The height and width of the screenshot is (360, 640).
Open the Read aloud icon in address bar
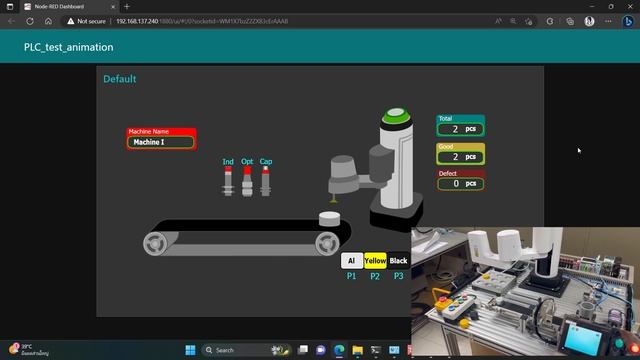pos(498,21)
